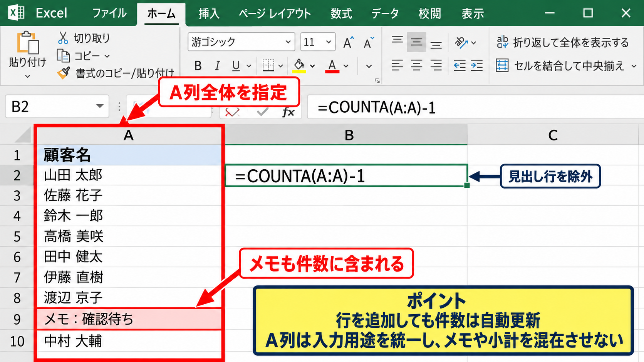Open font settings dialog launcher
This screenshot has height=362, width=644.
coord(377,81)
